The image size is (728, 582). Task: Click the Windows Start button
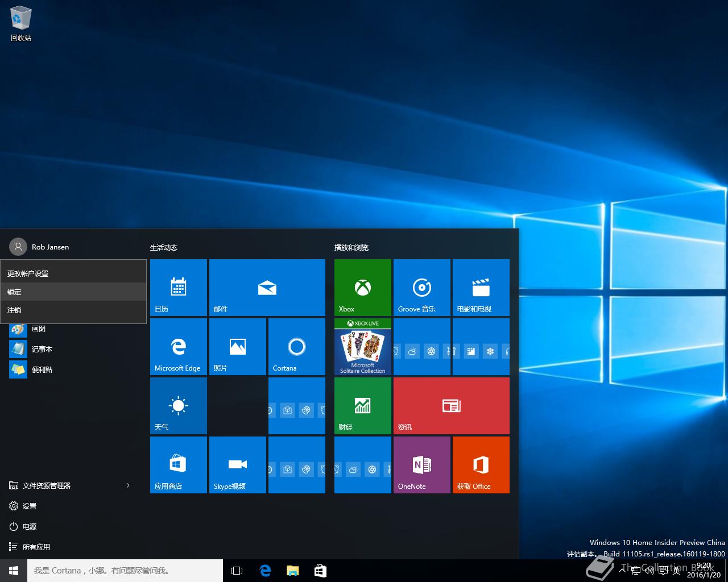pyautogui.click(x=14, y=571)
